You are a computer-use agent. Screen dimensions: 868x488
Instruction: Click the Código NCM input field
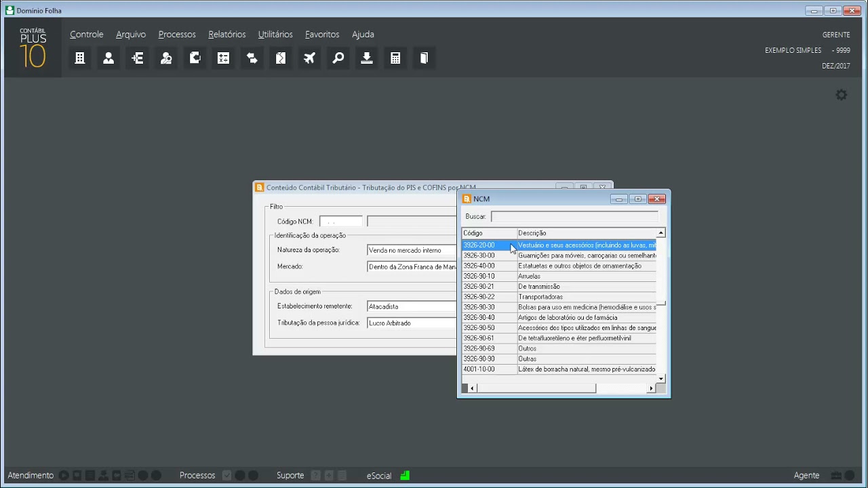[341, 222]
